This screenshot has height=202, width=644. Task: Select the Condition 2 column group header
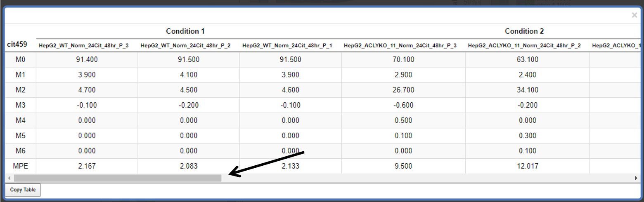click(524, 31)
